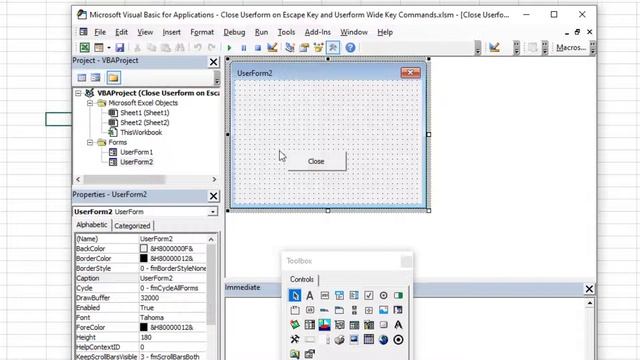The image size is (640, 360).
Task: Open the Insert UserForm dropdown arrow
Action: 109,48
